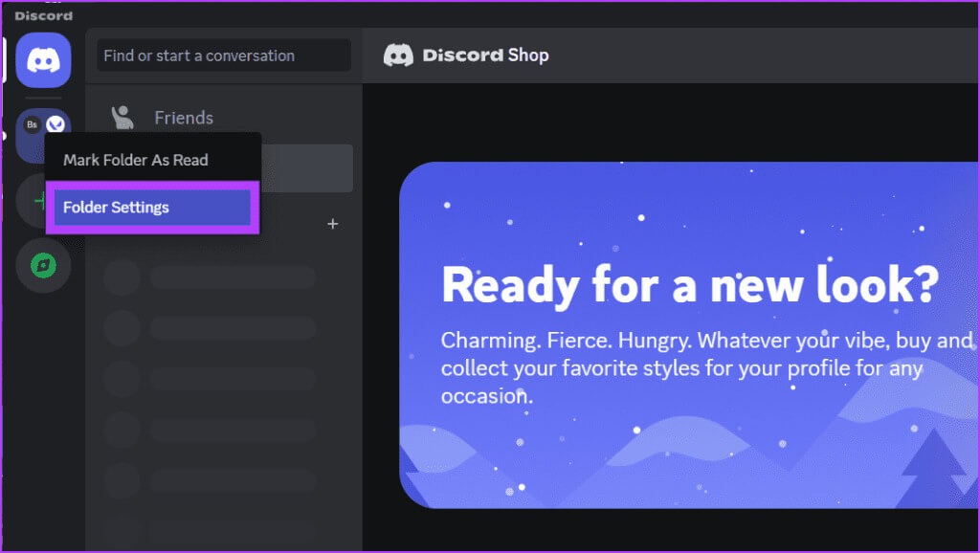Click the Discord Shop header title
Viewport: 980px width, 553px height.
[x=485, y=55]
